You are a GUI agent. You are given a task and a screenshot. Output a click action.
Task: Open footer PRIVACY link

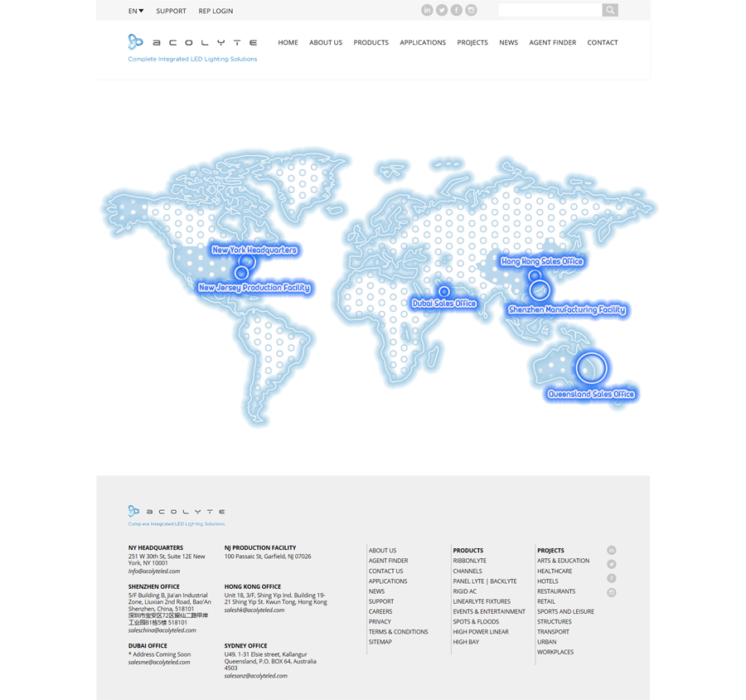380,621
